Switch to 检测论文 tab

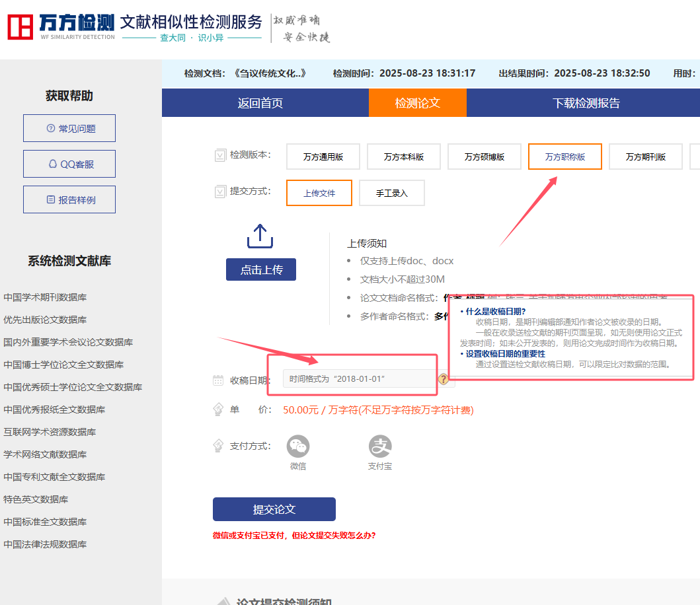(417, 102)
